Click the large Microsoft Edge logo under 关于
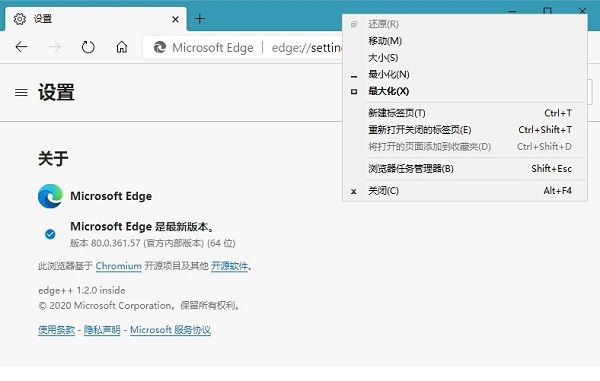 click(50, 196)
